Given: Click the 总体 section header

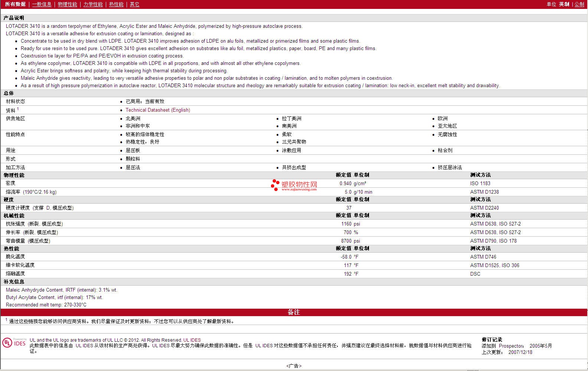Looking at the screenshot, I should (x=9, y=93).
